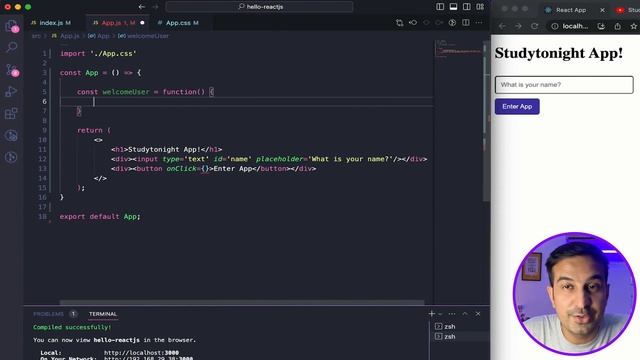Go back in the browser
Screen dimensions: 640x360
(502, 26)
